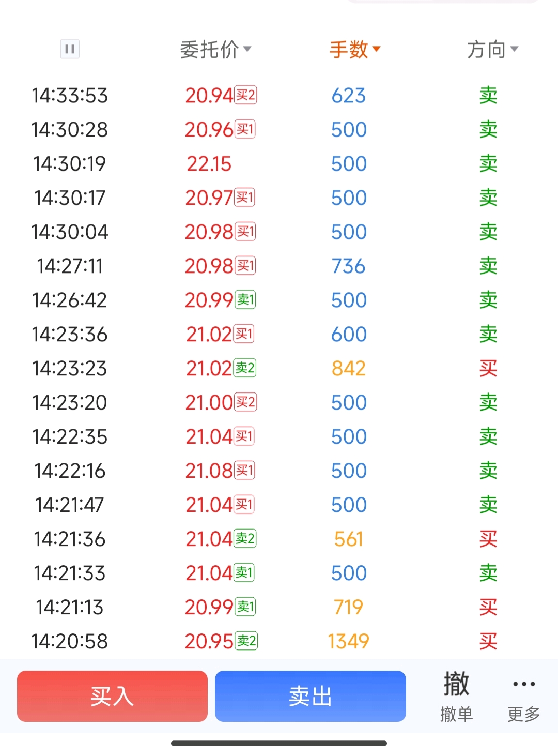Image resolution: width=558 pixels, height=756 pixels.
Task: Tap the blue 卖出 button
Action: (311, 696)
